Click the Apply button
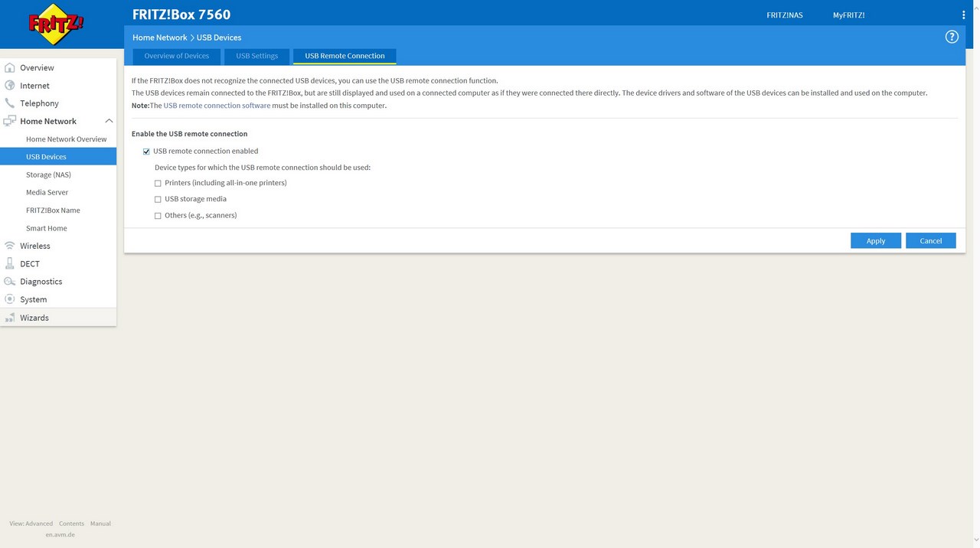Viewport: 980px width, 548px height. 876,240
